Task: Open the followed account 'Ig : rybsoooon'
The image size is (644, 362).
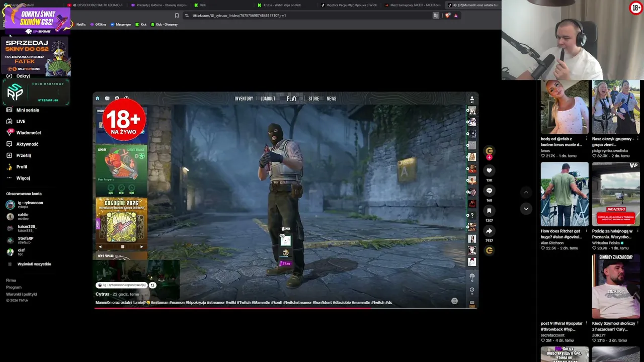Action: pyautogui.click(x=25, y=205)
